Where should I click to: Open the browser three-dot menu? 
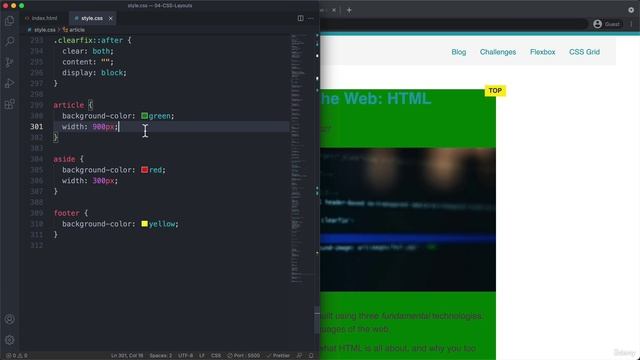(x=631, y=24)
